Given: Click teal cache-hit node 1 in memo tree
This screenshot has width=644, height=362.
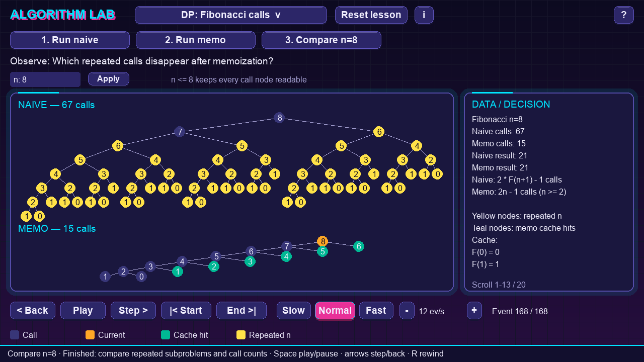Looking at the screenshot, I should (177, 271).
